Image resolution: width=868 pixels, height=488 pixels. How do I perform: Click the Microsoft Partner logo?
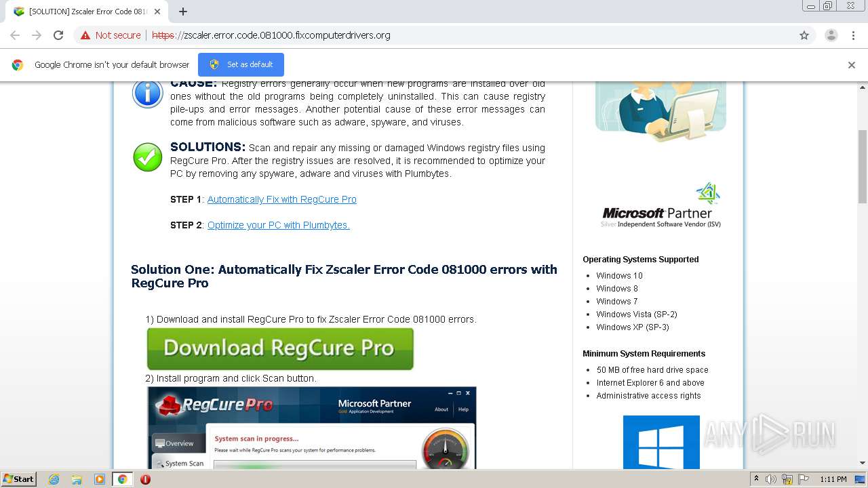(x=661, y=205)
